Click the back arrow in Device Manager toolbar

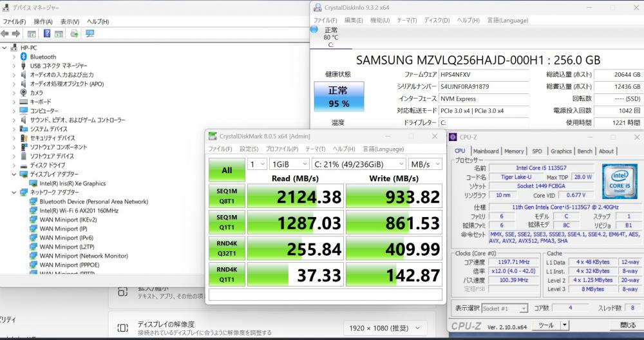(x=5, y=33)
